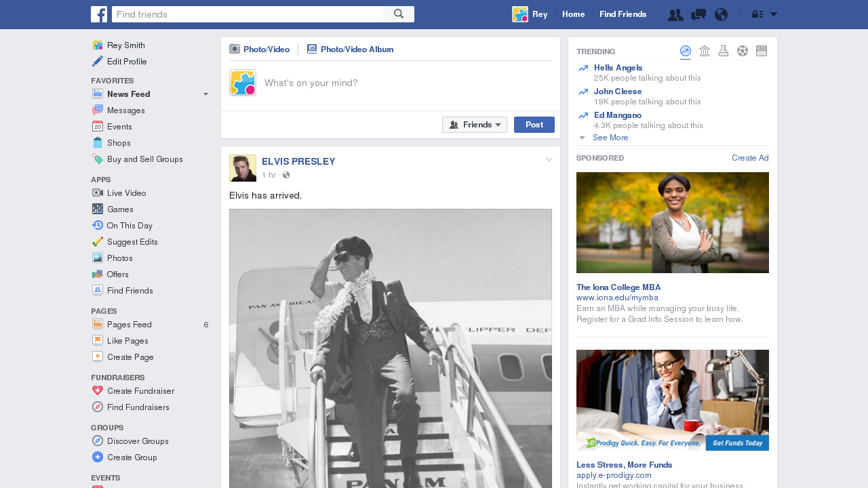Open Buy and Sell Groups in sidebar

pos(145,159)
